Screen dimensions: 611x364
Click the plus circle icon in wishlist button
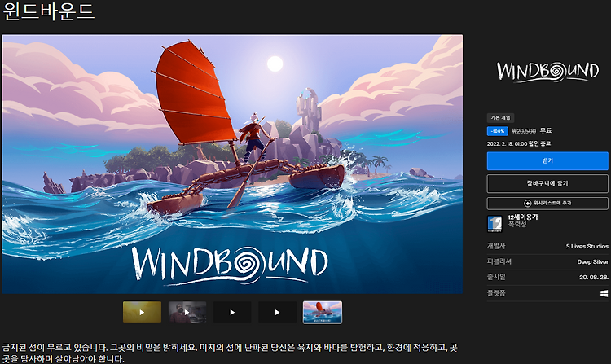click(528, 204)
